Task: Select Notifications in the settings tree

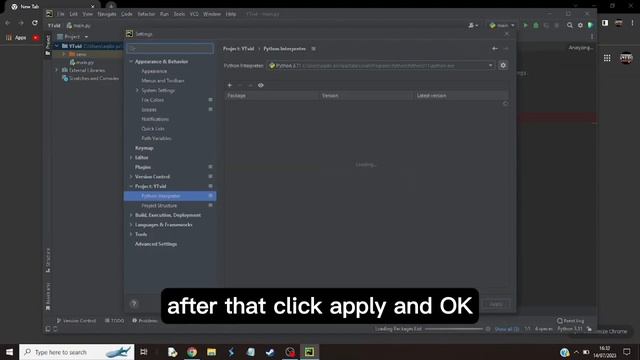Action: point(155,119)
